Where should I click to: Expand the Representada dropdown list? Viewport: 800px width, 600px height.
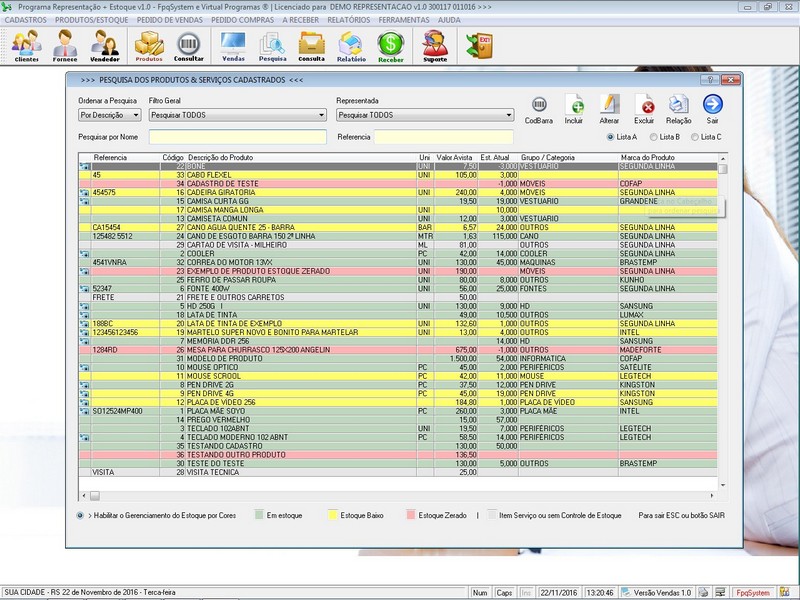508,115
